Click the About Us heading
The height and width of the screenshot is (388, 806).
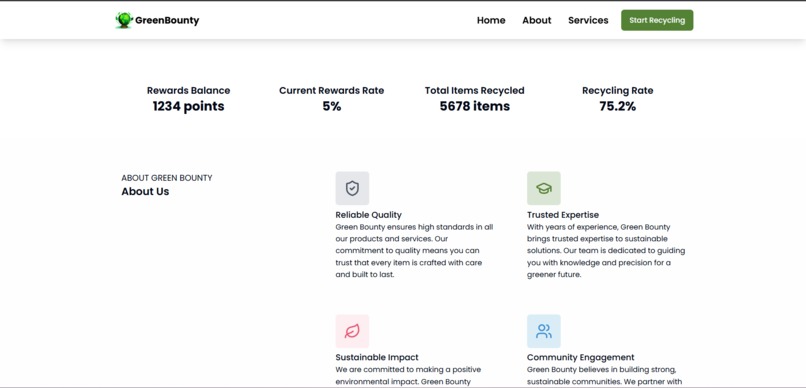click(145, 192)
